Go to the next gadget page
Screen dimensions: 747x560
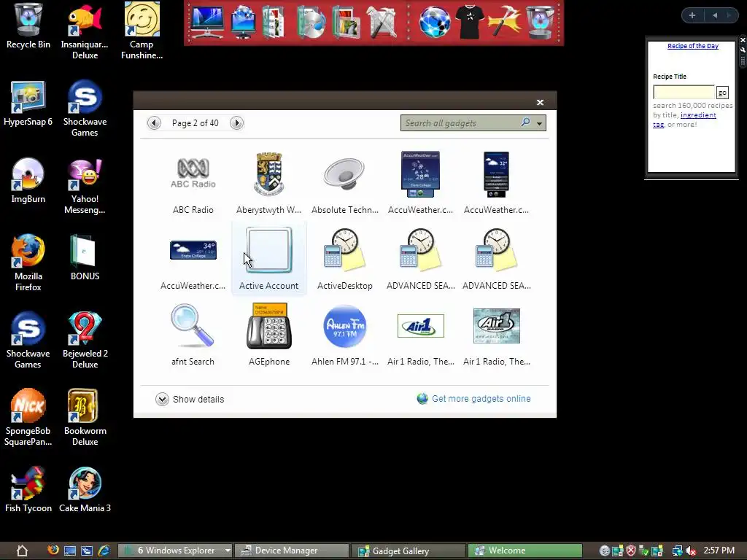click(x=237, y=123)
